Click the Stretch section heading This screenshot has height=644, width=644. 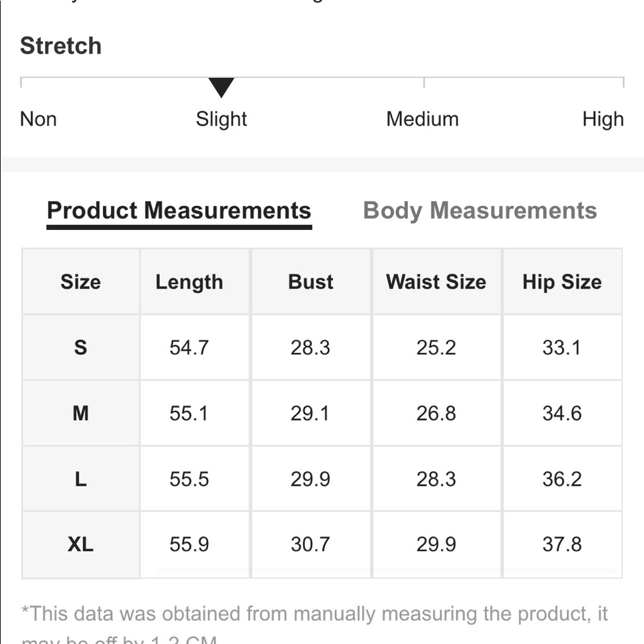tap(61, 46)
